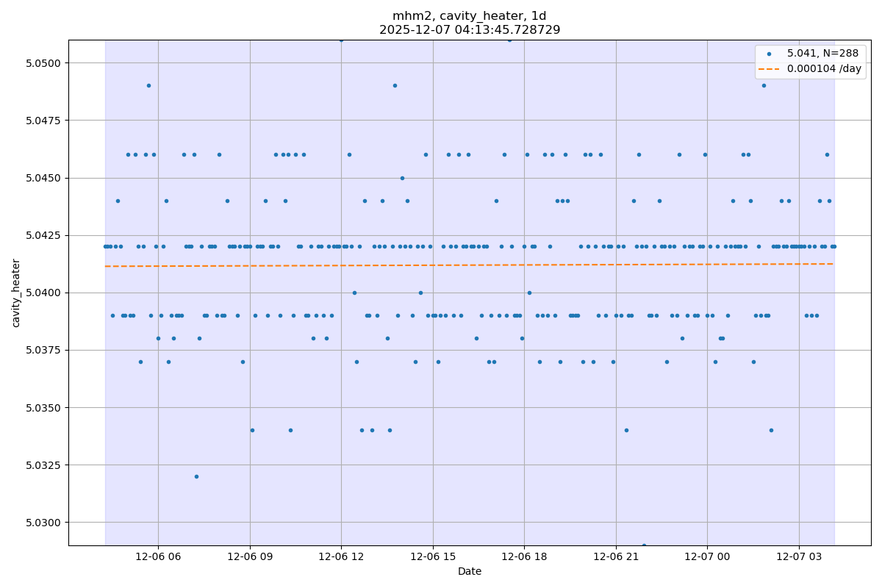Click the '12-06 12' x-axis tick label
This screenshot has width=882, height=588.
pos(341,557)
